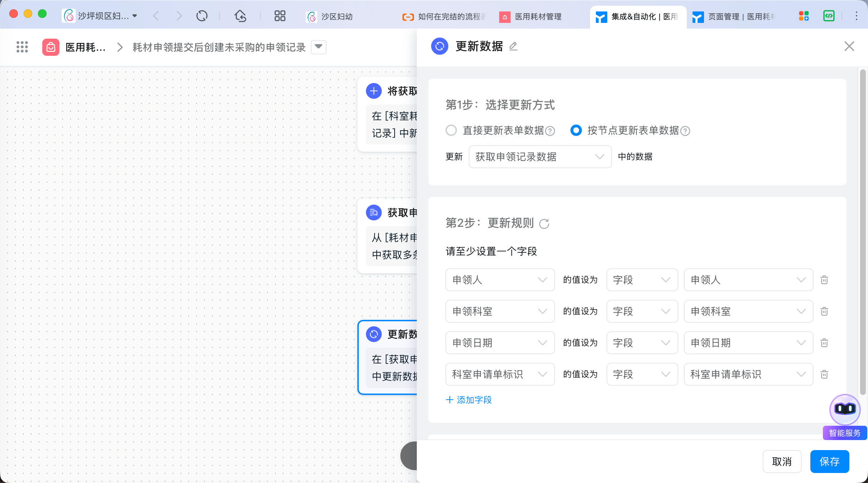The width and height of the screenshot is (868, 483).
Task: Delete the 申领人 rule row
Action: tap(824, 280)
